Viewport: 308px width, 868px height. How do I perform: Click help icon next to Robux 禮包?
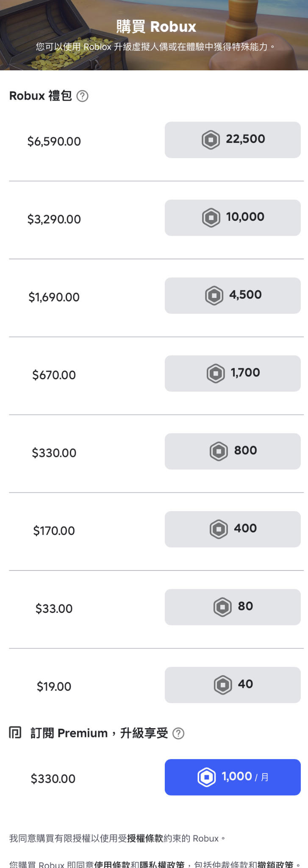coord(82,96)
